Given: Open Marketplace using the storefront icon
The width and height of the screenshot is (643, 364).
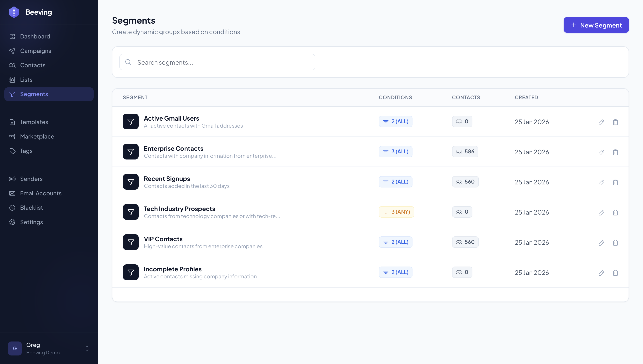Looking at the screenshot, I should point(12,137).
